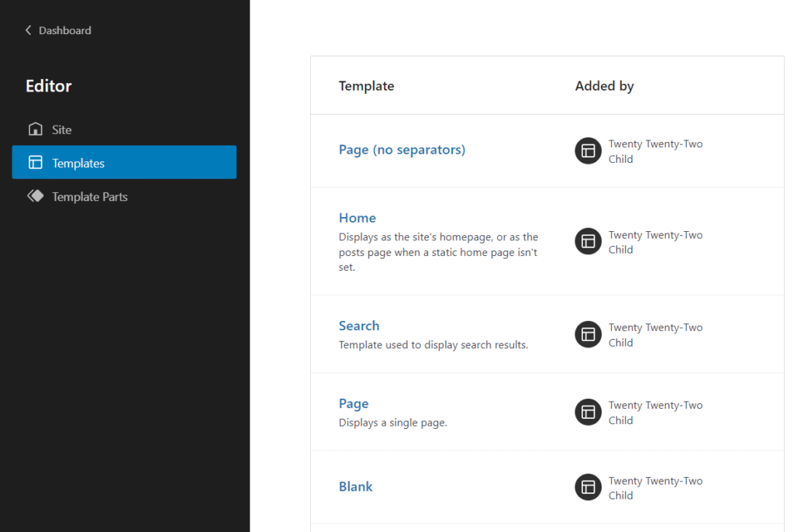Click the Site home icon

36,130
